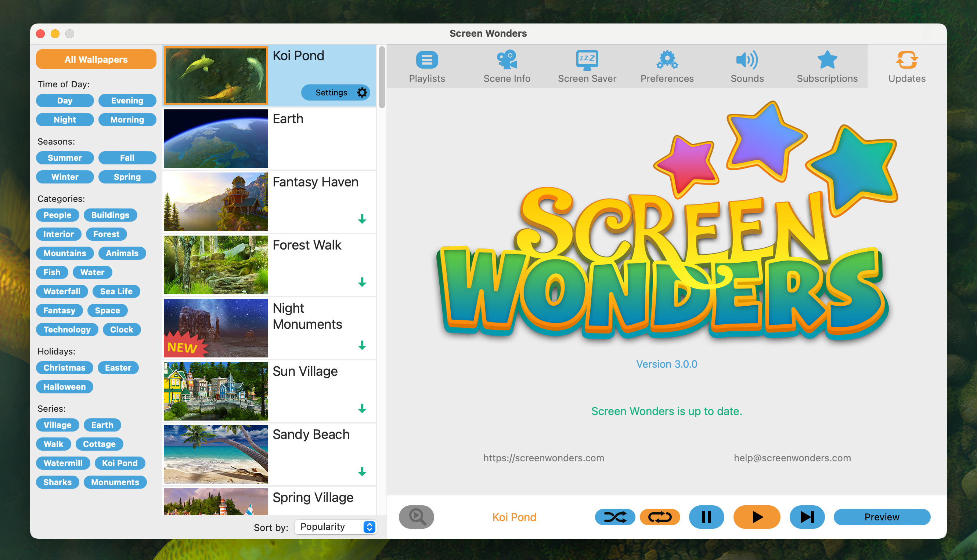The height and width of the screenshot is (560, 977).
Task: Select the Fish category
Action: coord(52,272)
